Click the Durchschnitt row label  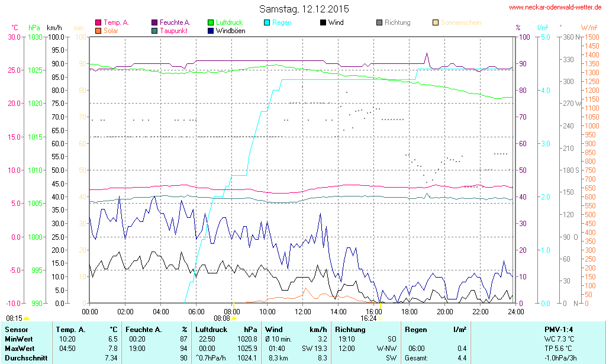(25, 358)
